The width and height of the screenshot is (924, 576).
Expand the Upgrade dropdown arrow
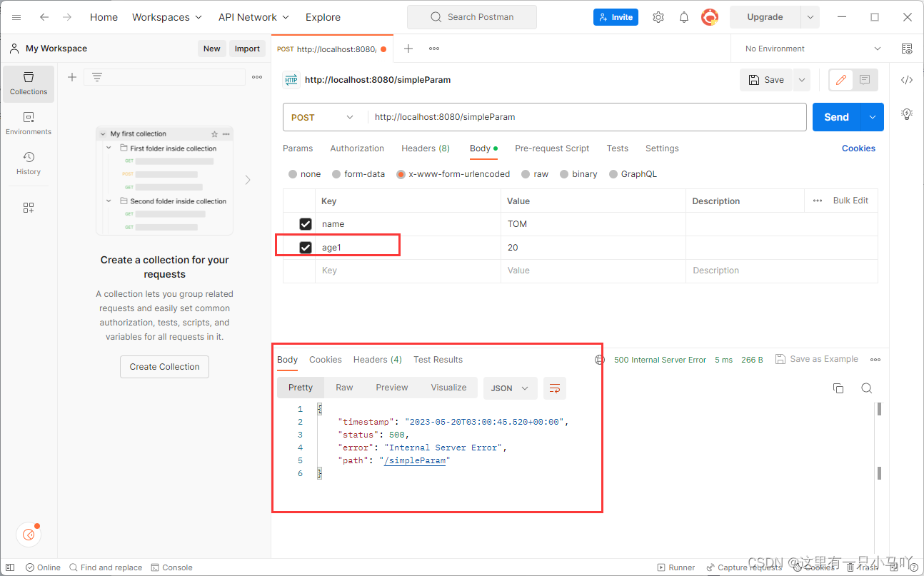pos(810,17)
